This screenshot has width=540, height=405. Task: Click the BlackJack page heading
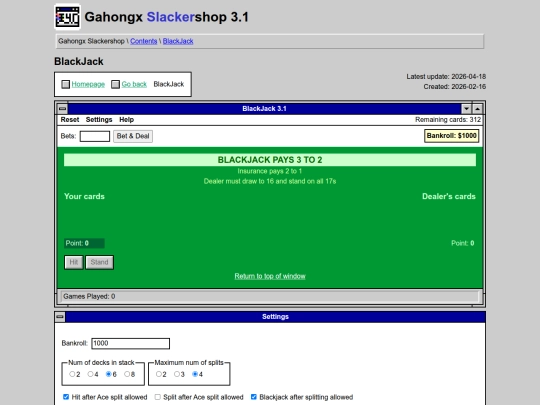tap(79, 61)
